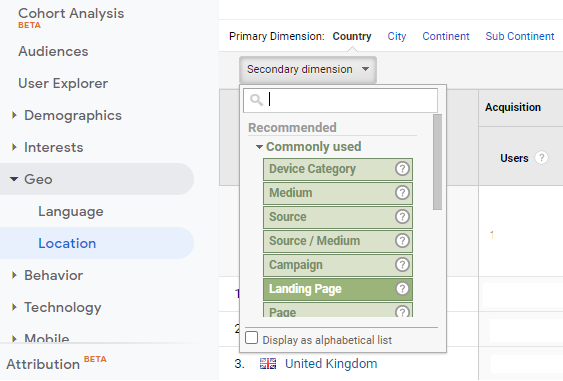Open the Location report

coord(67,243)
